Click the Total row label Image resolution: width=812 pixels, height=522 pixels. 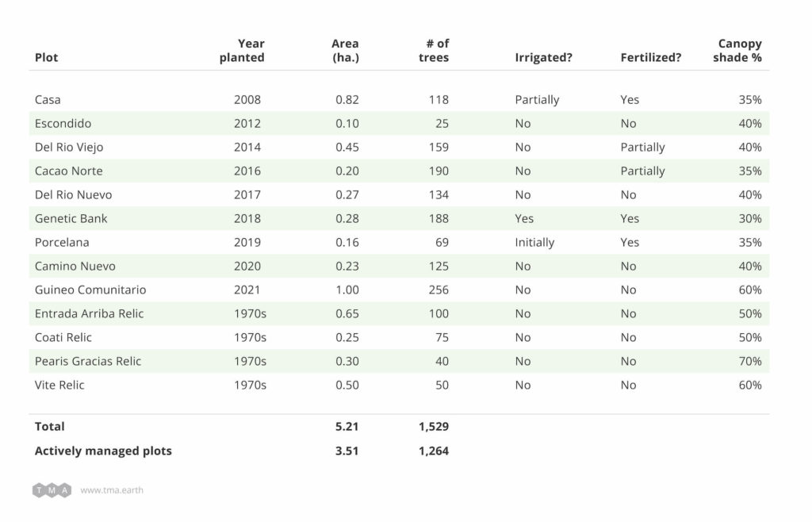pos(50,426)
